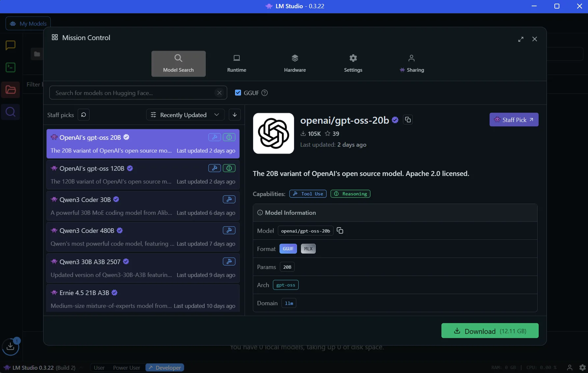Open the downloads panel icon with badge
The height and width of the screenshot is (373, 588).
(x=11, y=346)
